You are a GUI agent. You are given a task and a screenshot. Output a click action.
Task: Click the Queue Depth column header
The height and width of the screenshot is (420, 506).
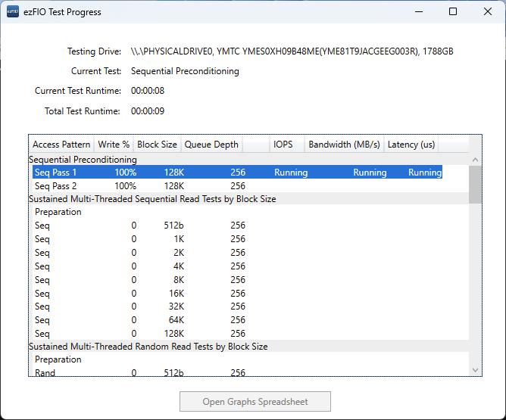click(211, 145)
